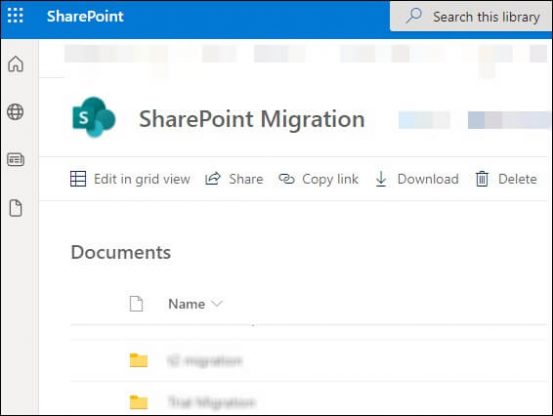Click the SharePoint brand link in header
This screenshot has height=416, width=553.
[x=85, y=16]
